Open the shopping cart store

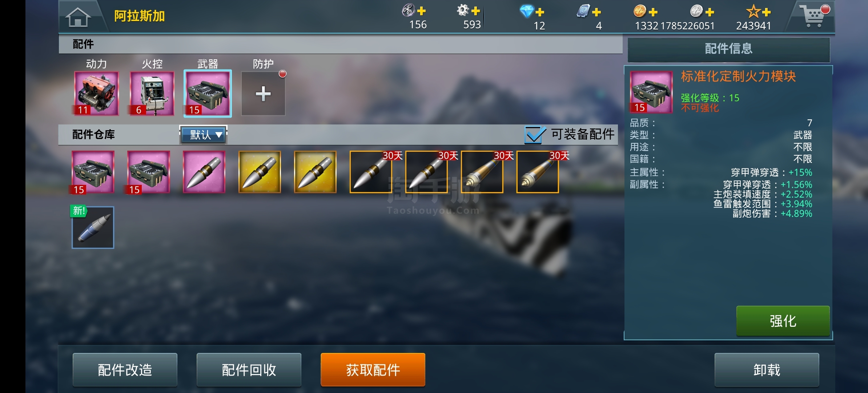(814, 16)
